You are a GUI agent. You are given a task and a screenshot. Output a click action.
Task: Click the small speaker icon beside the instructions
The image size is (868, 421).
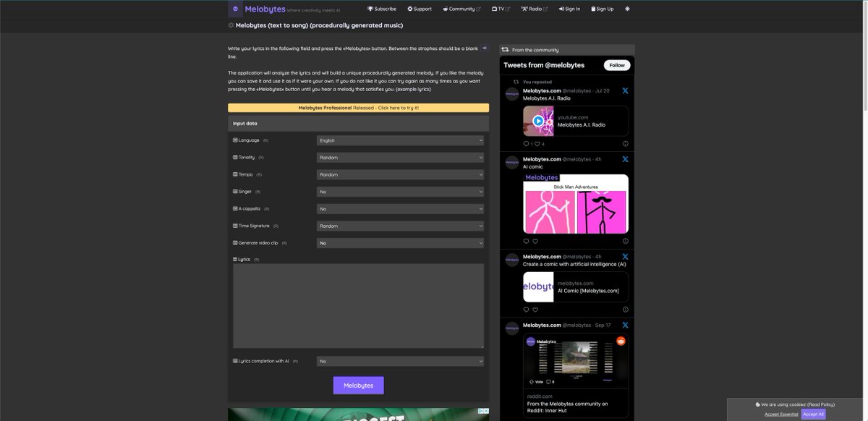(x=485, y=48)
